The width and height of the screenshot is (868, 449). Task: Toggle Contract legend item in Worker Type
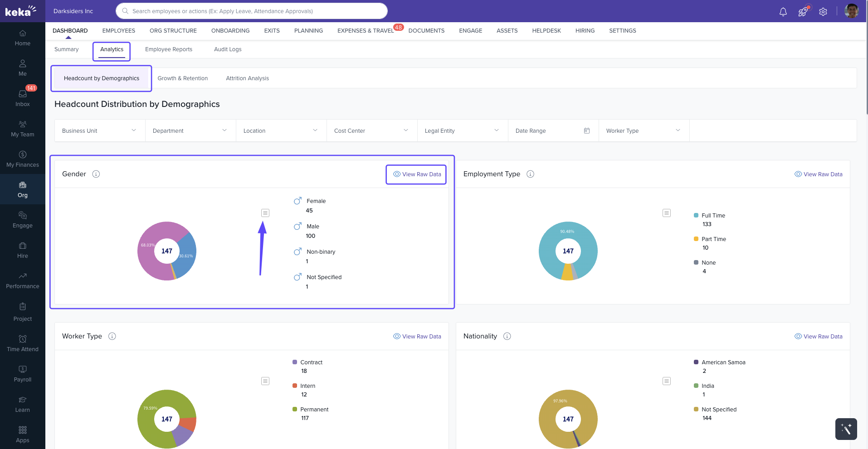(x=311, y=362)
